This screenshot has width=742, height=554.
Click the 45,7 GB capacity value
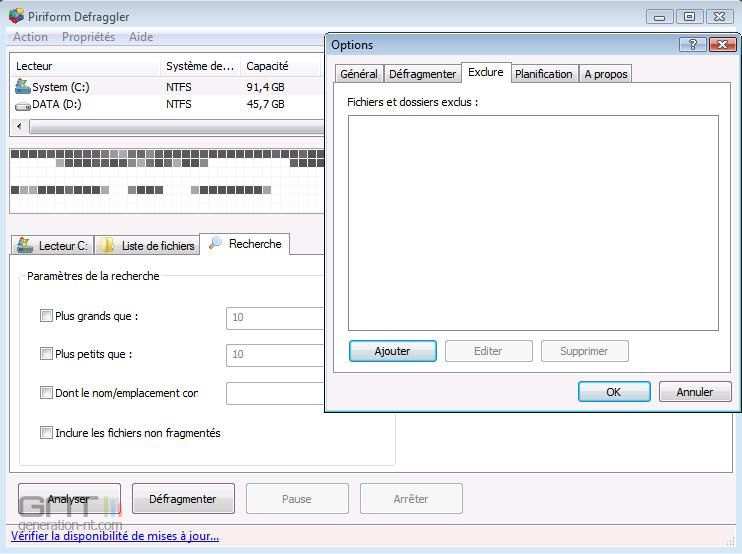(265, 104)
